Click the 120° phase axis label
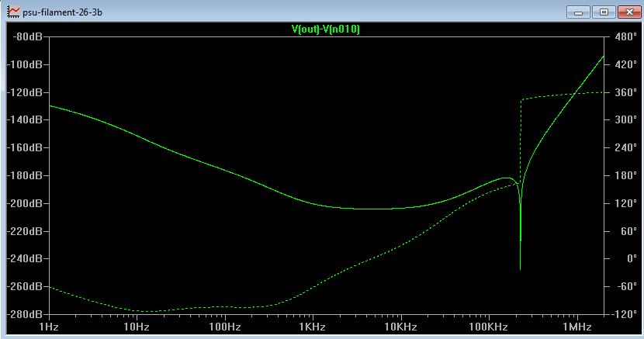 coord(625,203)
